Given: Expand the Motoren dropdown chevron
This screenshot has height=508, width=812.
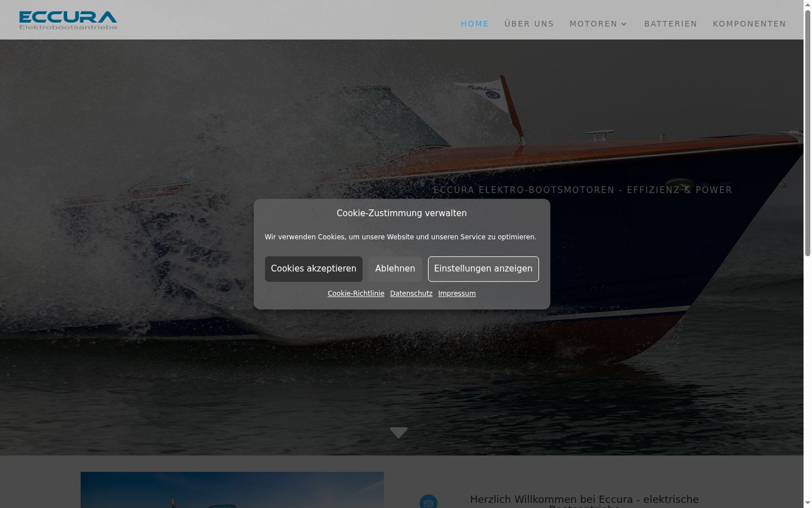Looking at the screenshot, I should click(x=624, y=24).
